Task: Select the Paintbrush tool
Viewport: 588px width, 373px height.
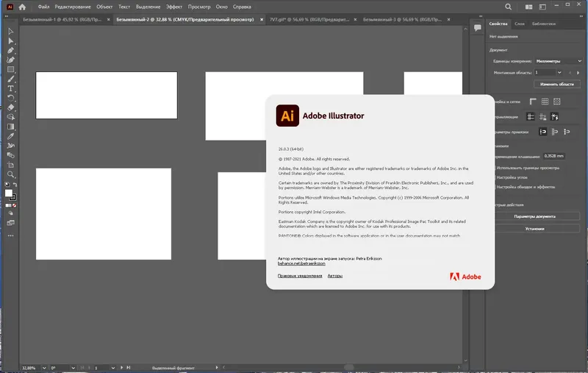Action: (x=10, y=79)
